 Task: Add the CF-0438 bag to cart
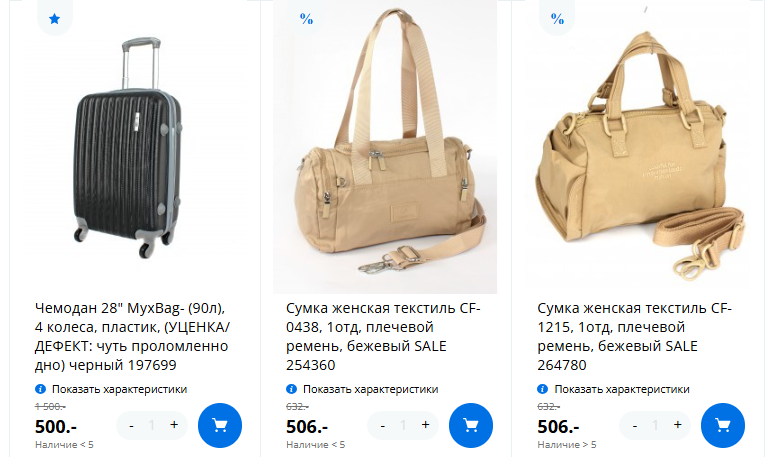(471, 425)
